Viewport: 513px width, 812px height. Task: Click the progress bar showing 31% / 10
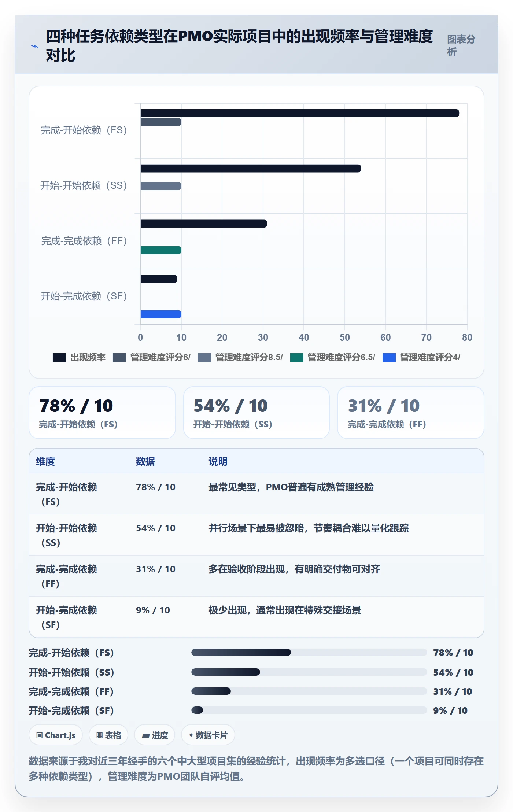point(309,691)
